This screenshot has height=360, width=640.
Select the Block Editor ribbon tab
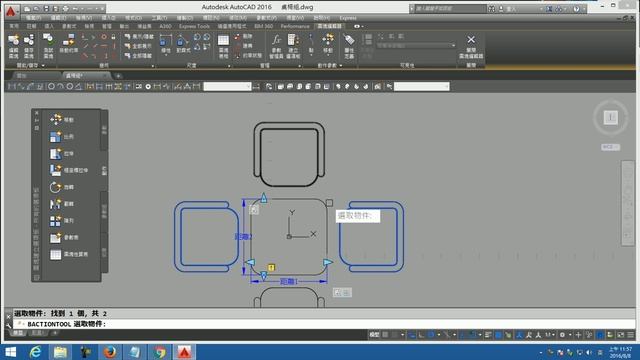[x=329, y=26]
